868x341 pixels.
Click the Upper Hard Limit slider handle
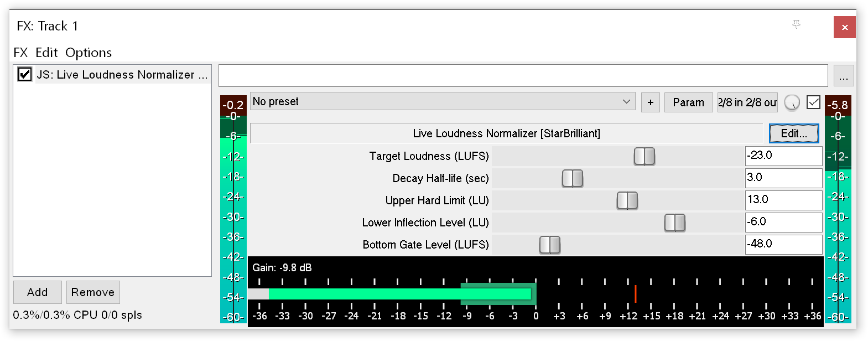627,200
